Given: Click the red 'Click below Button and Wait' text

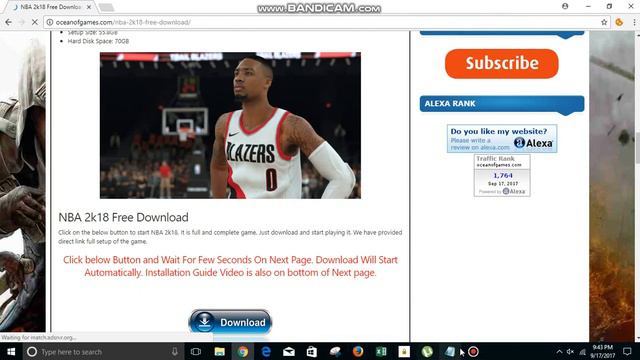Looking at the screenshot, I should [x=230, y=266].
